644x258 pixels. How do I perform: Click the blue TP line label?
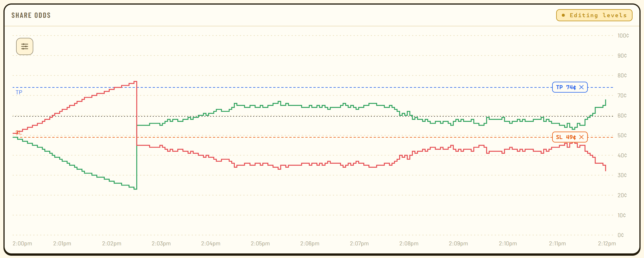point(19,92)
